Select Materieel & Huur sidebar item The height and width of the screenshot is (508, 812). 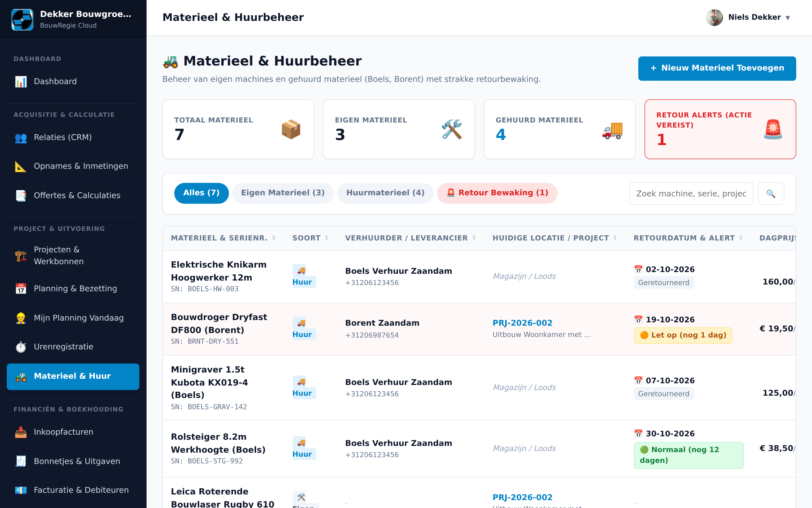point(73,376)
